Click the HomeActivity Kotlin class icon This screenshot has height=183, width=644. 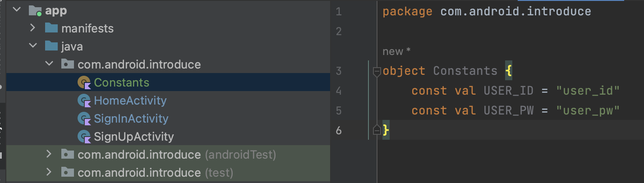84,101
